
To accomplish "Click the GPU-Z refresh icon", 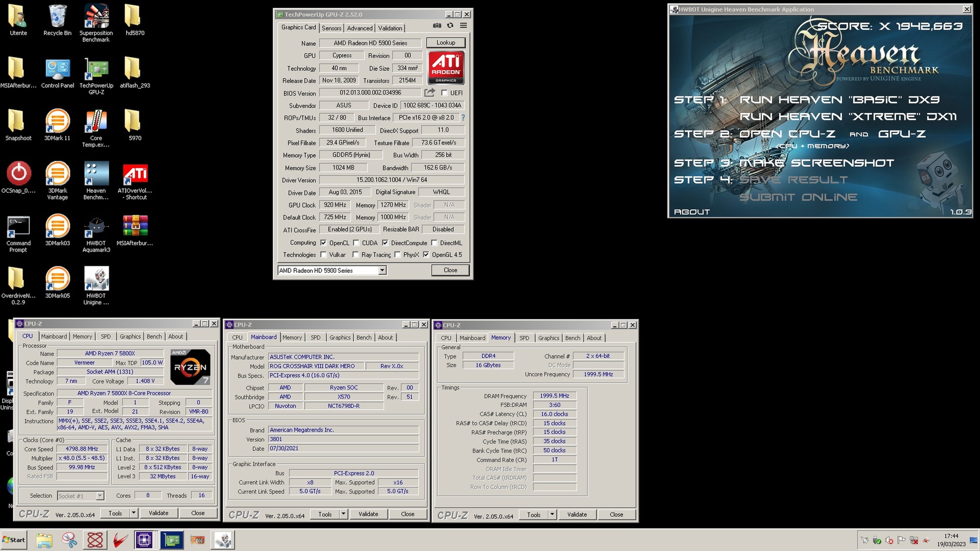I will pos(450,26).
